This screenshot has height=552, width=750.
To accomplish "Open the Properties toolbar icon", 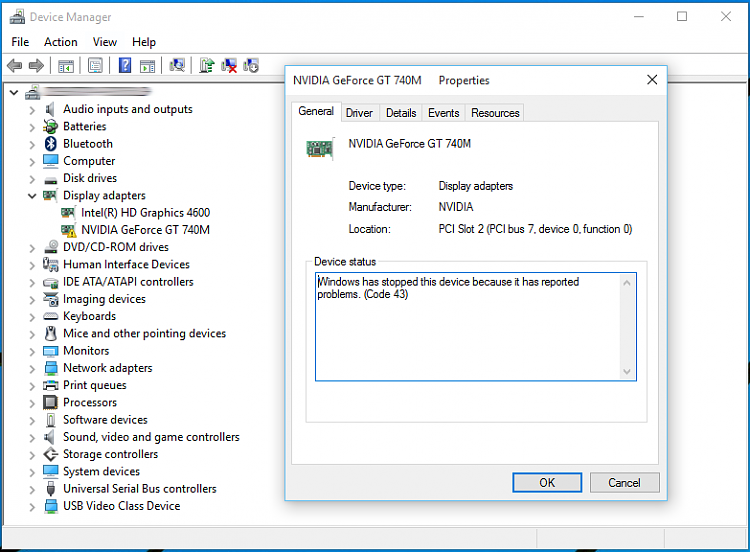I will point(95,66).
